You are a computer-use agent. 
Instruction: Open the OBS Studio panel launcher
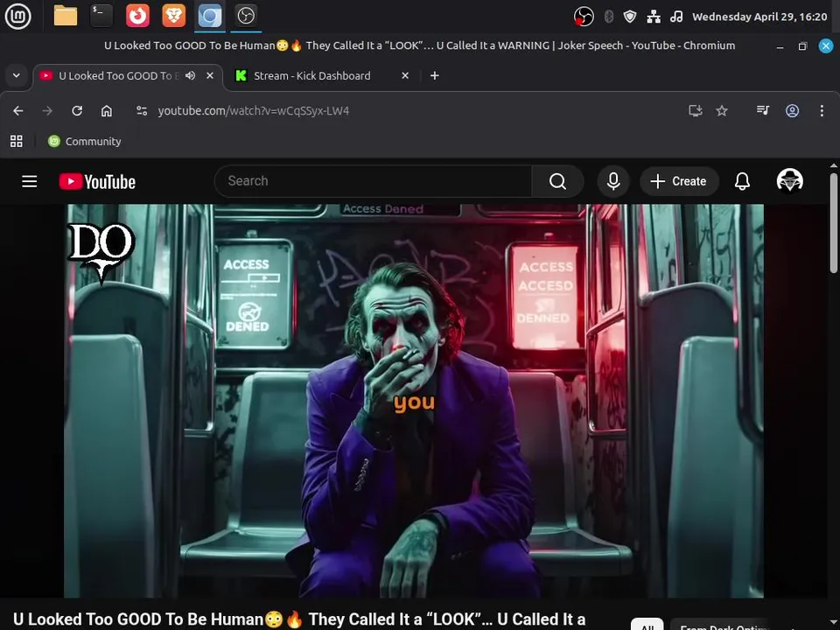point(246,16)
